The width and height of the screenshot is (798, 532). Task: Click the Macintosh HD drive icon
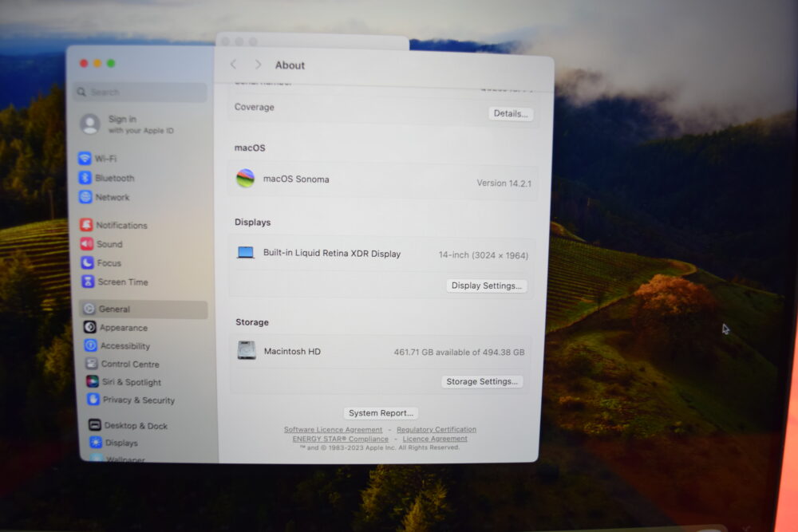tap(247, 350)
